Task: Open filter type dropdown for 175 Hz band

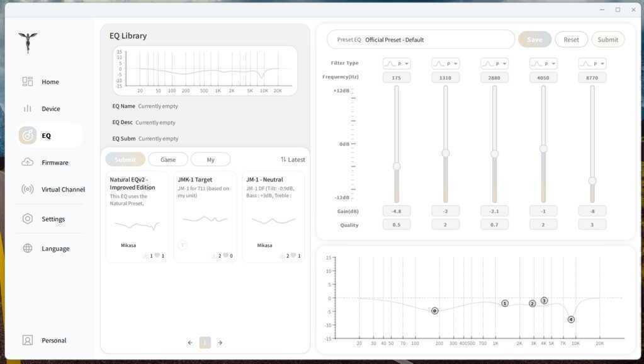Action: (x=397, y=64)
